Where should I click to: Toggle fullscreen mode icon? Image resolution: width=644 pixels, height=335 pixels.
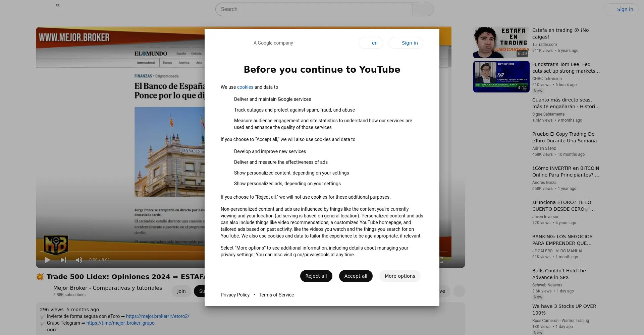tap(441, 260)
